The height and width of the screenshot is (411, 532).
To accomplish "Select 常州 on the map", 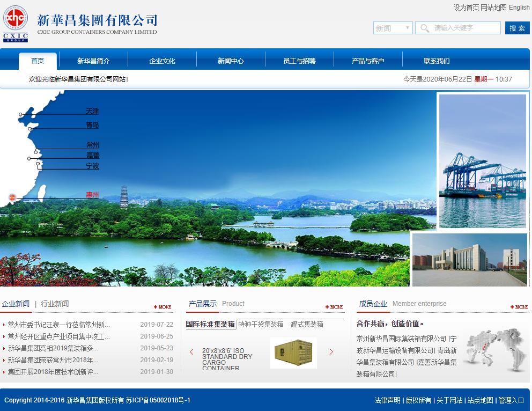I will click(93, 145).
